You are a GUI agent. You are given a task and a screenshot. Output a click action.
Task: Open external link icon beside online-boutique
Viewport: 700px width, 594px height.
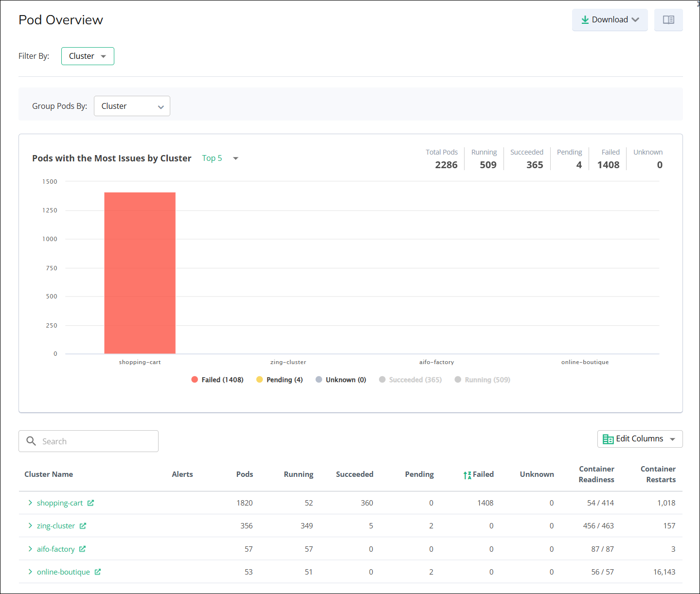[97, 572]
